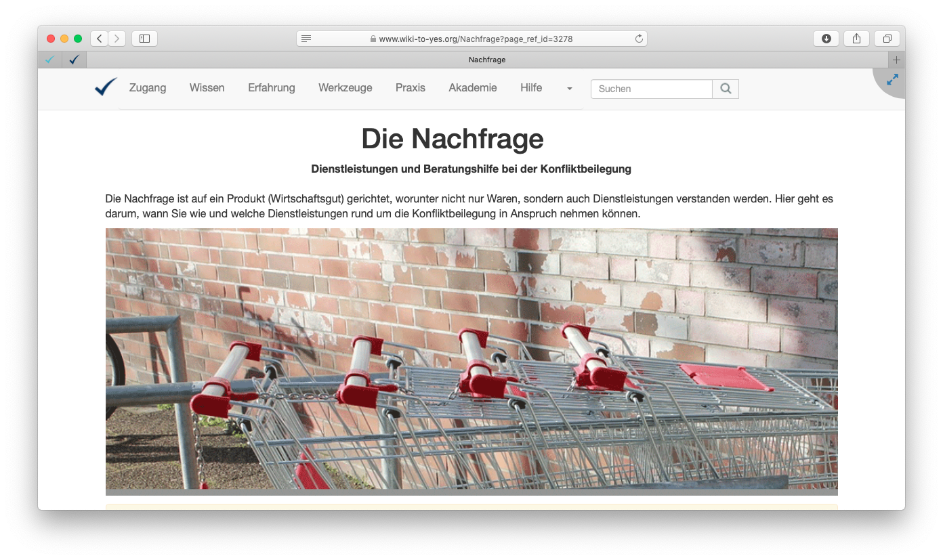The height and width of the screenshot is (560, 943).
Task: Select the first pinned tab with light checkmark
Action: (x=49, y=60)
